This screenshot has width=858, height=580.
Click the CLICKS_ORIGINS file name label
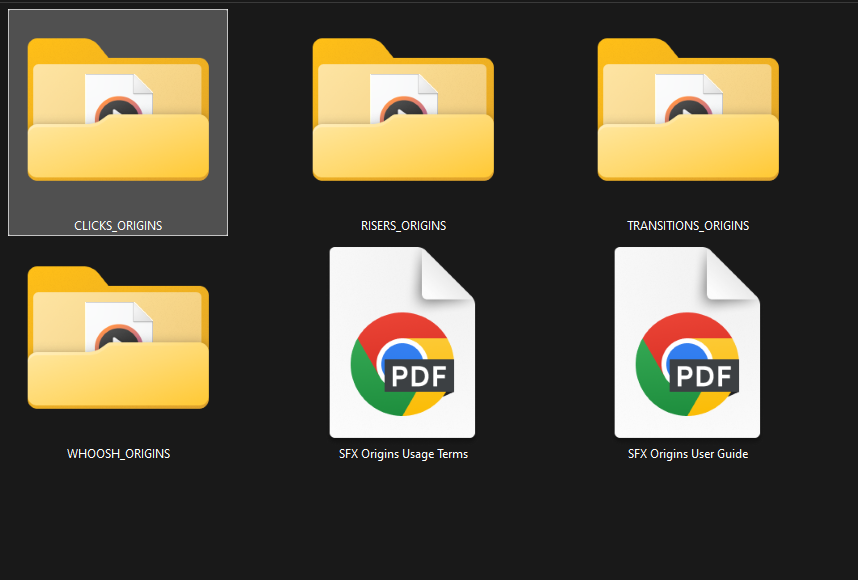(x=118, y=226)
